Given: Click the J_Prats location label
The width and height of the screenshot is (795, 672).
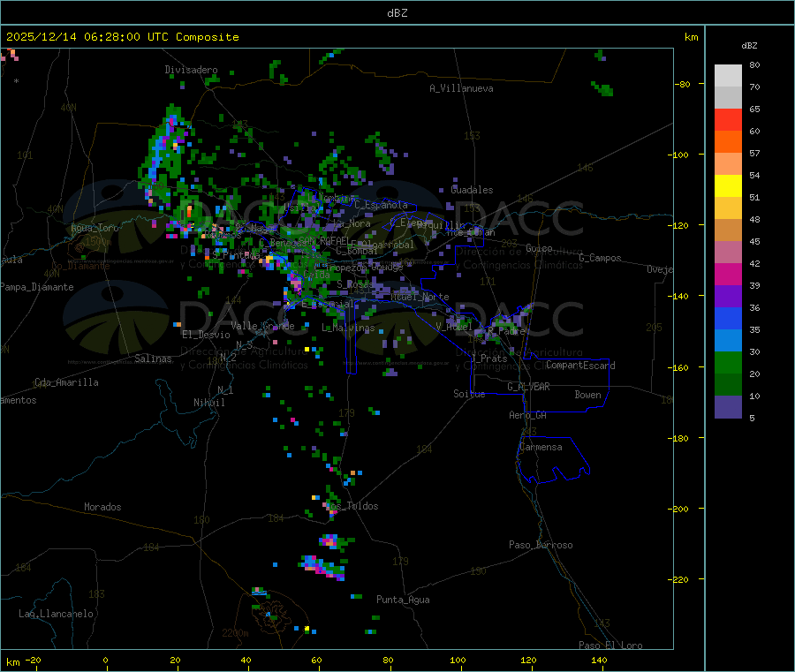Looking at the screenshot, I should pos(488,359).
